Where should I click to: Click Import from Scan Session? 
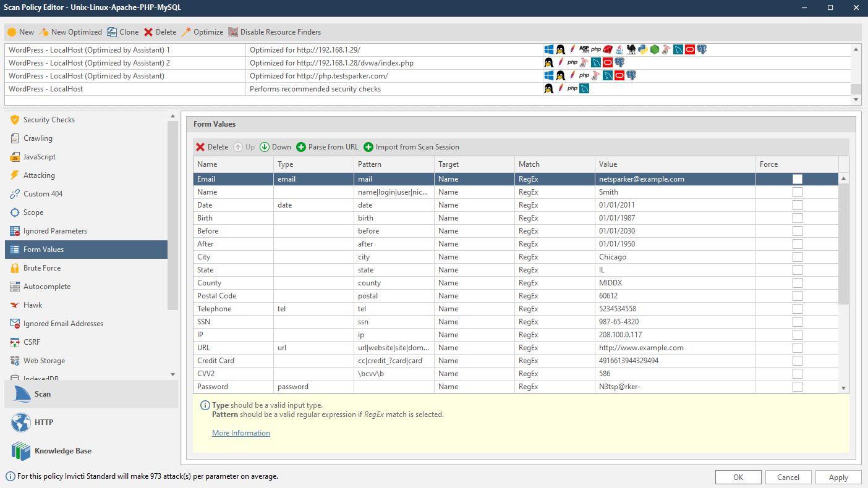pos(411,147)
